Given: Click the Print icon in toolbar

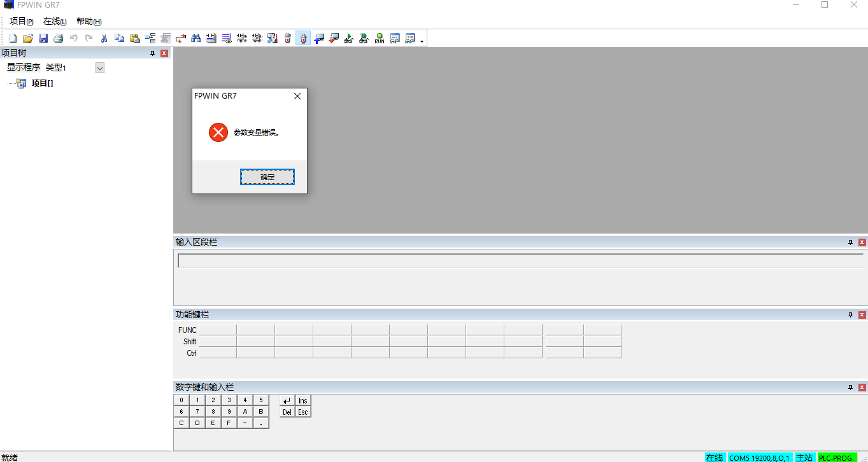Looking at the screenshot, I should 59,38.
